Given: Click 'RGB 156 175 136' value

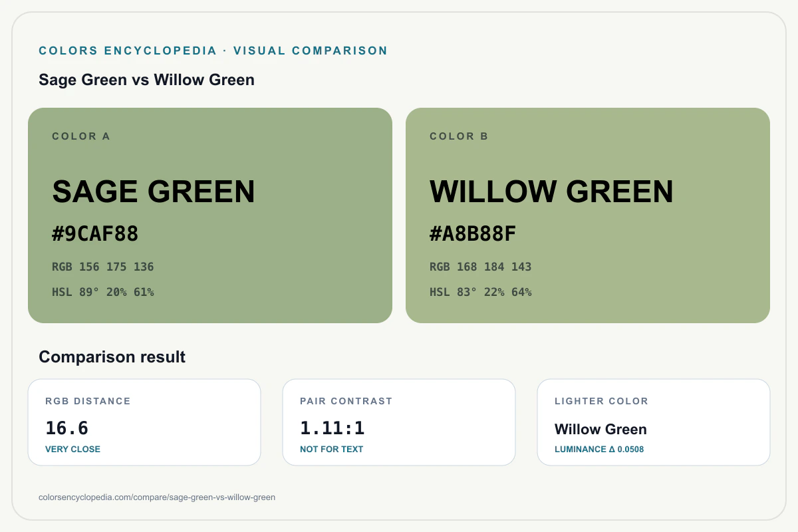Looking at the screenshot, I should click(103, 267).
